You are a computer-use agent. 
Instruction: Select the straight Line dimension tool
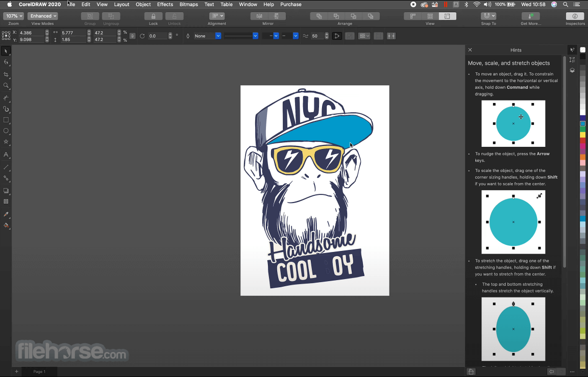[x=6, y=167]
